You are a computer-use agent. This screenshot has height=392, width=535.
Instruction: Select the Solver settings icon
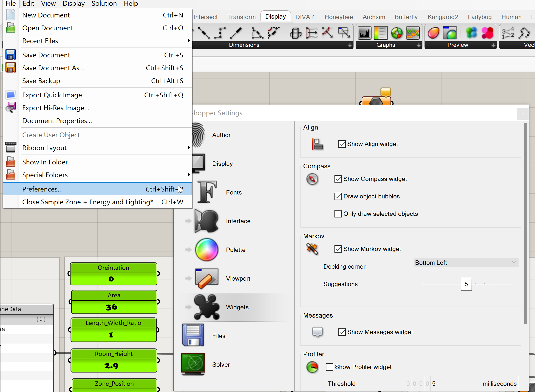[193, 364]
